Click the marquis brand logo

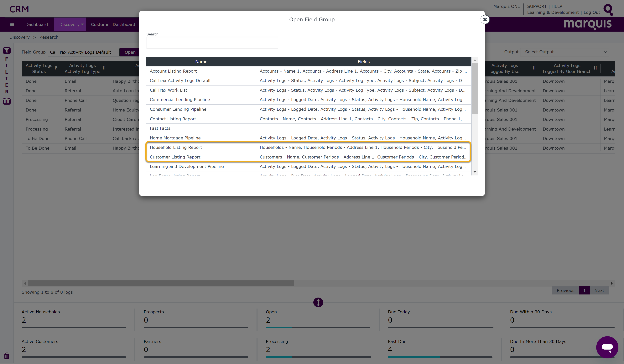pos(588,24)
